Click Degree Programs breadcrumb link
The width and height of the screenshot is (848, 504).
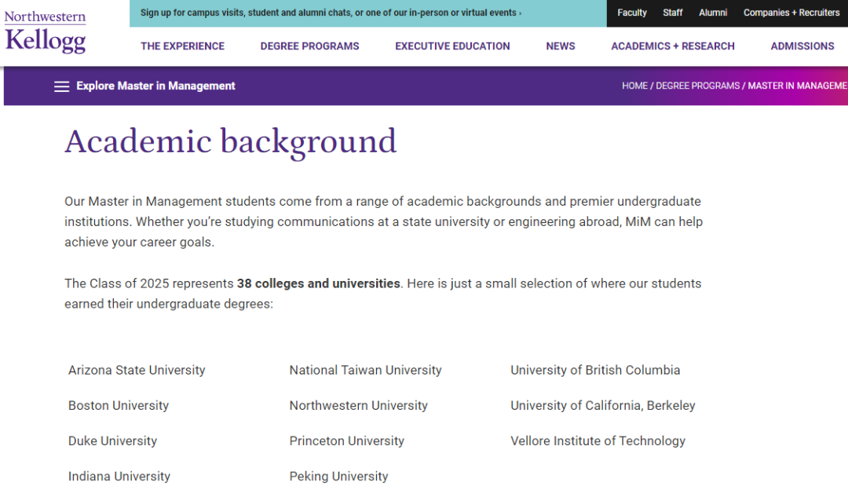point(698,86)
